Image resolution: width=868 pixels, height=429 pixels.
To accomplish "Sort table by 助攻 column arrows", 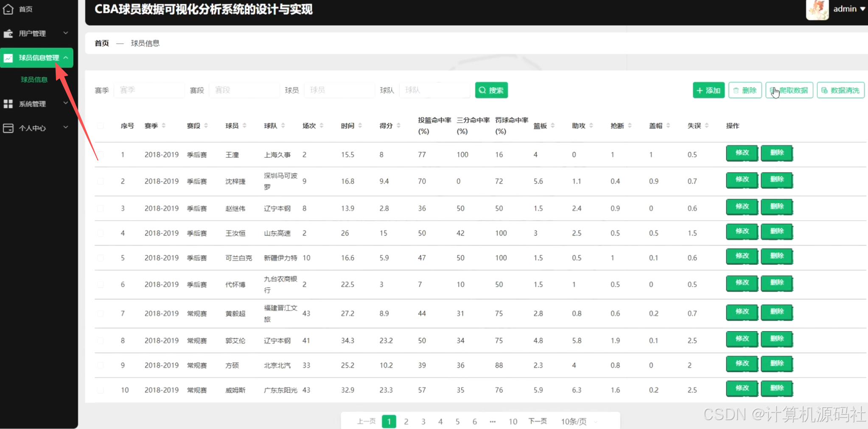I will pos(591,126).
